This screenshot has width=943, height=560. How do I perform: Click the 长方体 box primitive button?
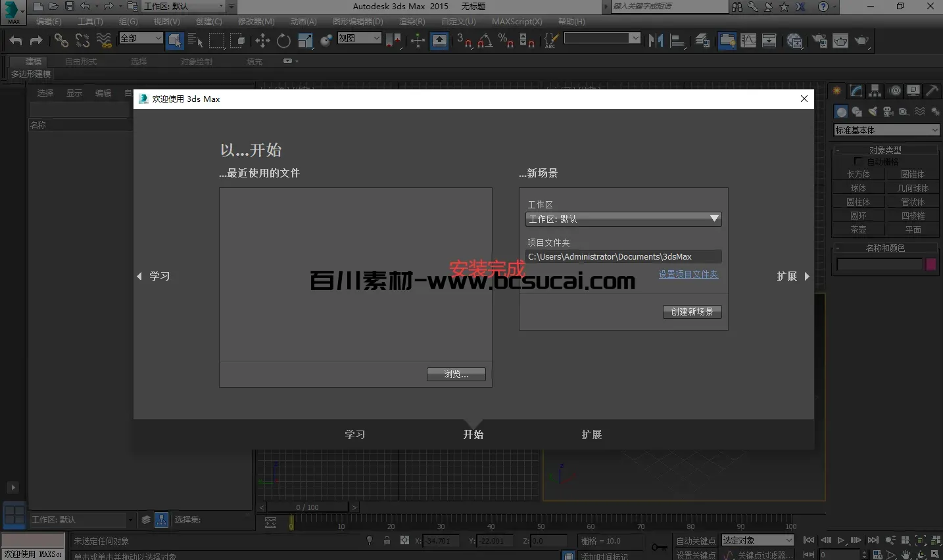(858, 174)
